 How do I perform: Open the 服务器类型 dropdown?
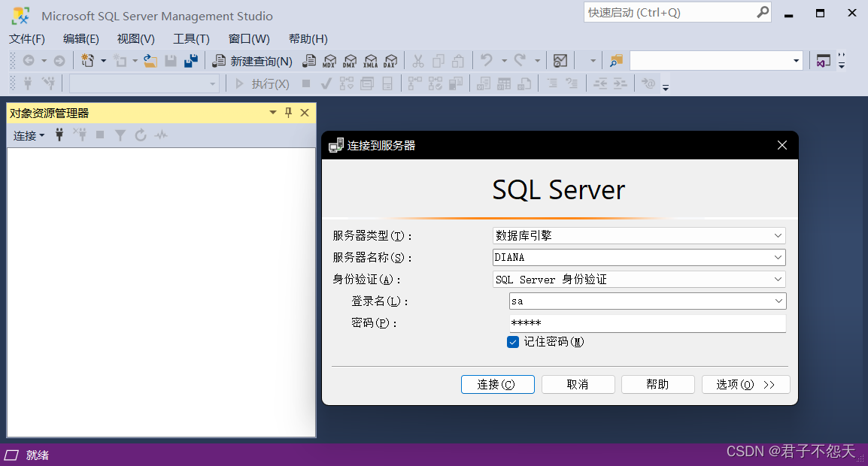[778, 236]
